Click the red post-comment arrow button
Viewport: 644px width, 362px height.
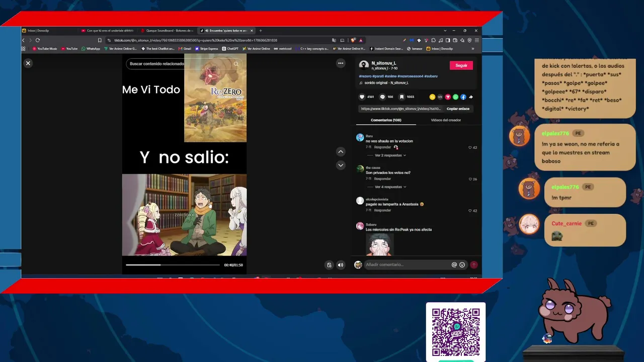pos(473,265)
